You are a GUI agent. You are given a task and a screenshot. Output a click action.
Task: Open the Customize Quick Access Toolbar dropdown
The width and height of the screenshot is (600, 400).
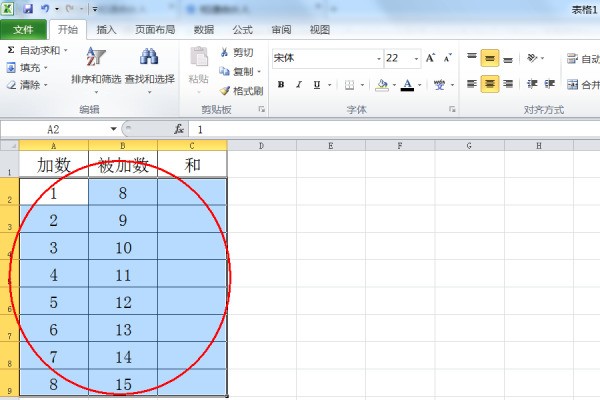95,9
